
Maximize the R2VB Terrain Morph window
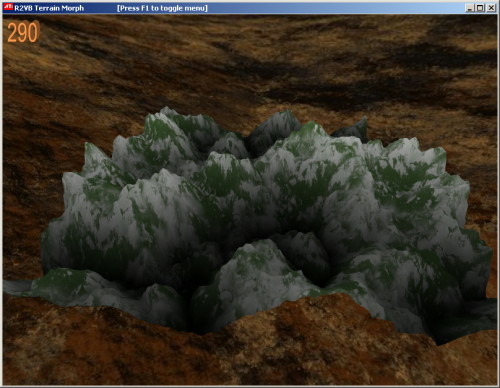pos(480,8)
